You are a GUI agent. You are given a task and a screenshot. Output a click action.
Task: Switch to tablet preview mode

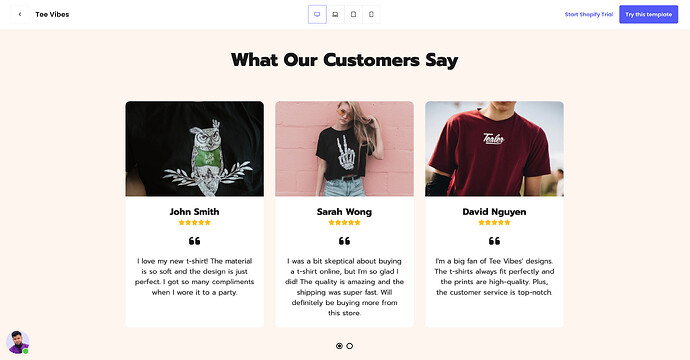tap(353, 15)
